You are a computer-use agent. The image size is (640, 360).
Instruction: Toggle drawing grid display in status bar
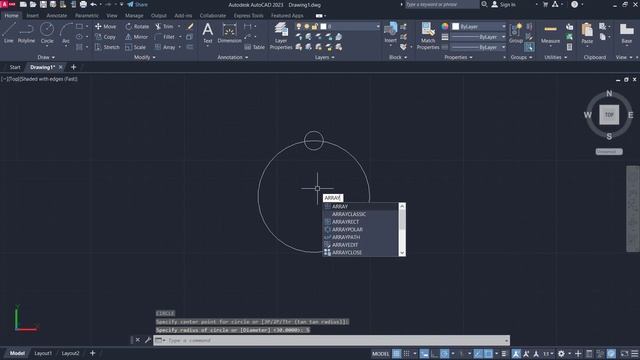[396, 353]
